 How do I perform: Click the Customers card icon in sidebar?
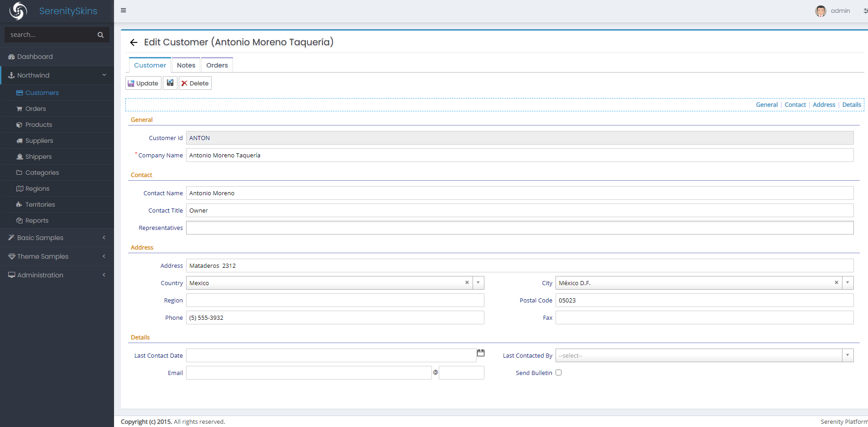[x=20, y=93]
